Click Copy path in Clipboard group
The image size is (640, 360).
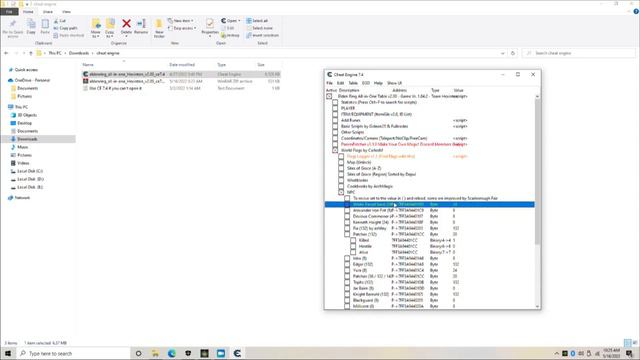[65, 28]
